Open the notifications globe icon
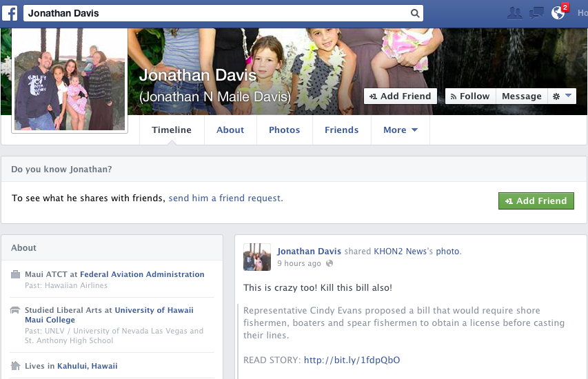This screenshot has height=379, width=588. (x=558, y=13)
